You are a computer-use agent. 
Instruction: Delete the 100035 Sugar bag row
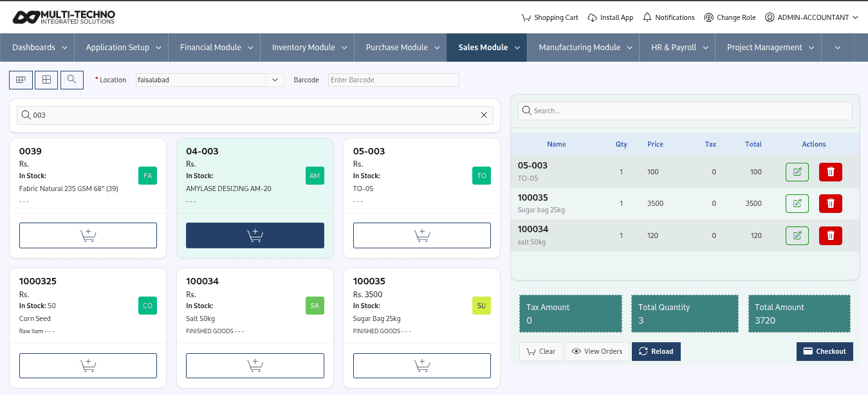pos(831,203)
